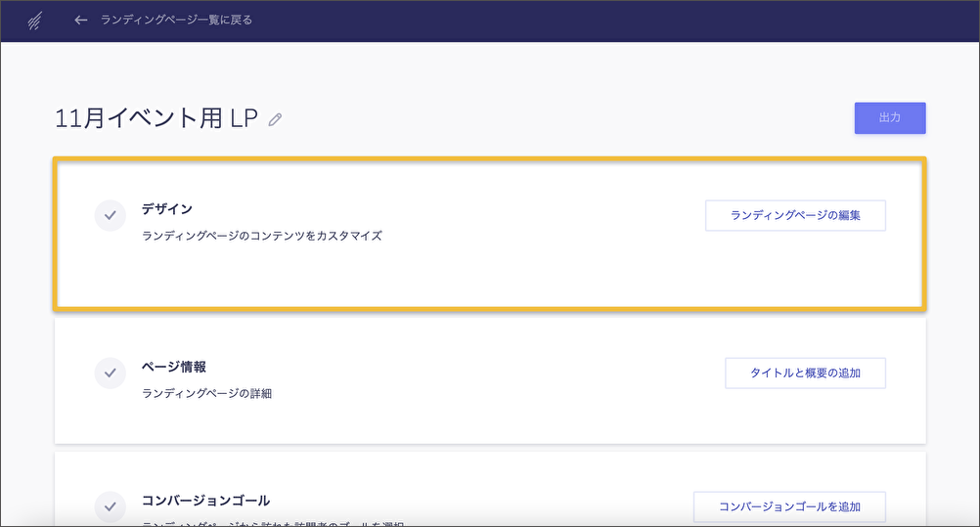980x527 pixels.
Task: Click the コンバージョンゴール checkmark circle icon
Action: [111, 506]
